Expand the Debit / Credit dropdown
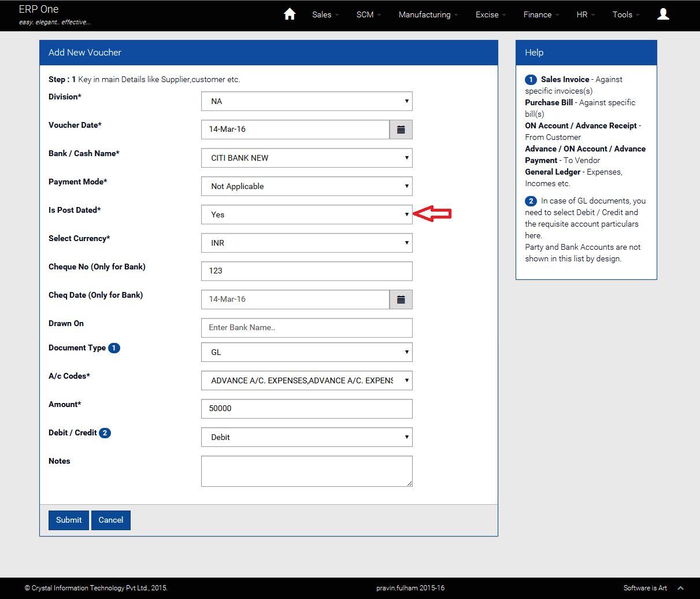 [307, 437]
